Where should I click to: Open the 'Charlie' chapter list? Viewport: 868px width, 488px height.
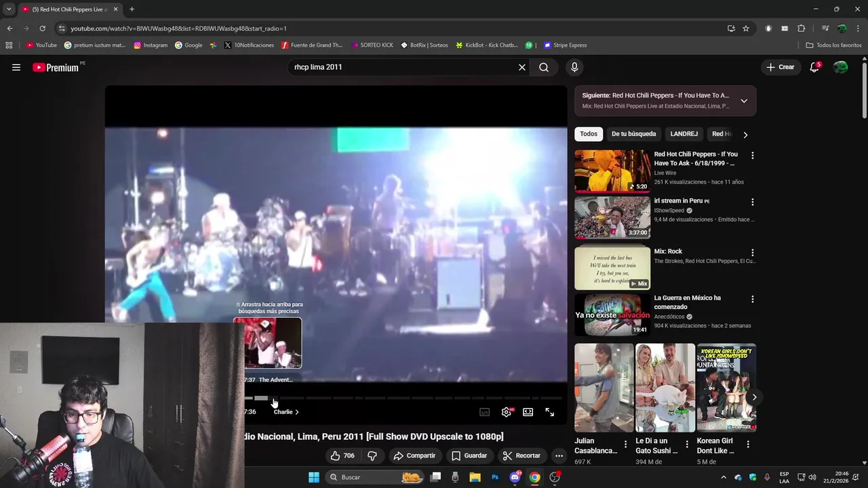[286, 412]
